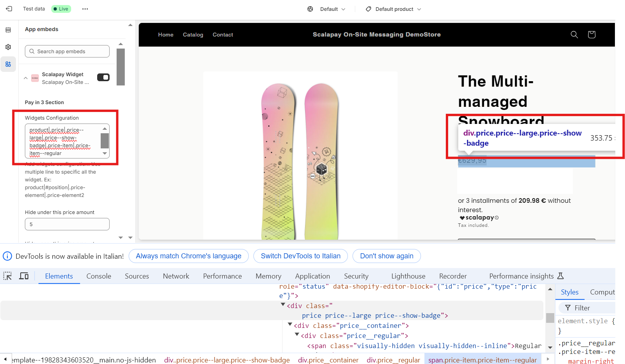Click the Scalapay info circle icon
625x364 pixels.
[497, 218]
